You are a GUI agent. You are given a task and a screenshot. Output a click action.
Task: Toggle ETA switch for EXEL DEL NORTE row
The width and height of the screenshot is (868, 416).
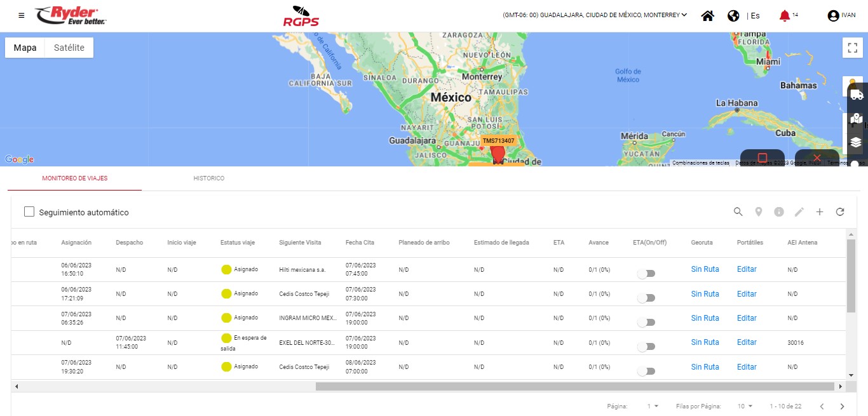pyautogui.click(x=646, y=347)
